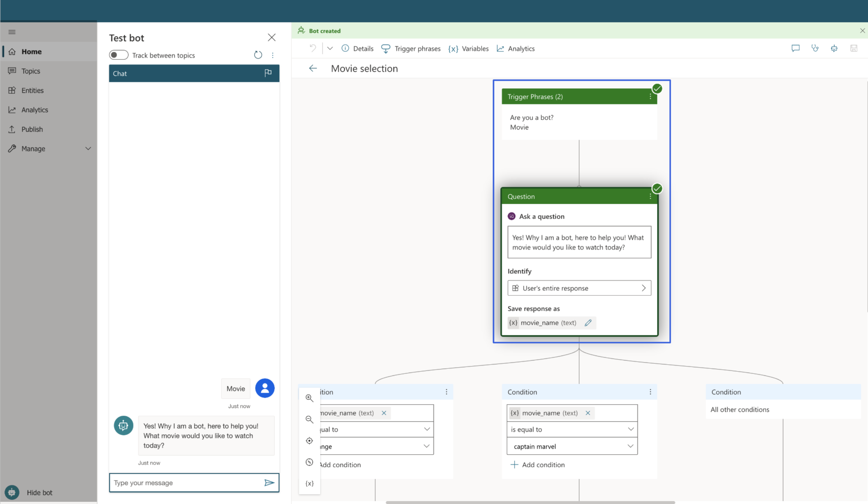Click Hide bot button
Image resolution: width=868 pixels, height=504 pixels.
29,492
